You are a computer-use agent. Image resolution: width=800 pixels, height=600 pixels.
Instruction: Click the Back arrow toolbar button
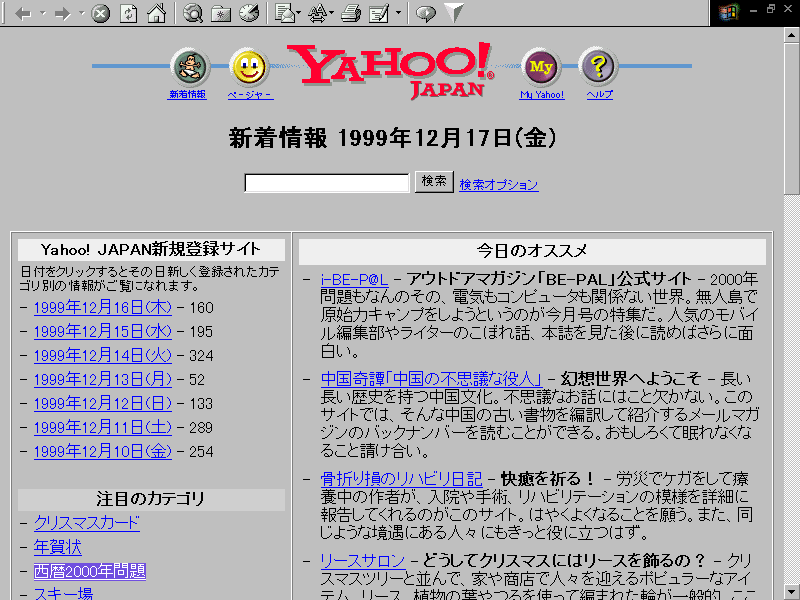pyautogui.click(x=23, y=13)
